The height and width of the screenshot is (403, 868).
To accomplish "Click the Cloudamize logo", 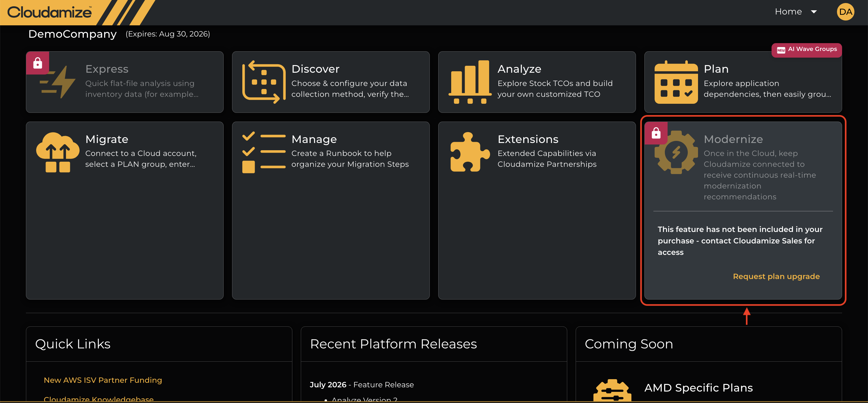I will click(49, 12).
